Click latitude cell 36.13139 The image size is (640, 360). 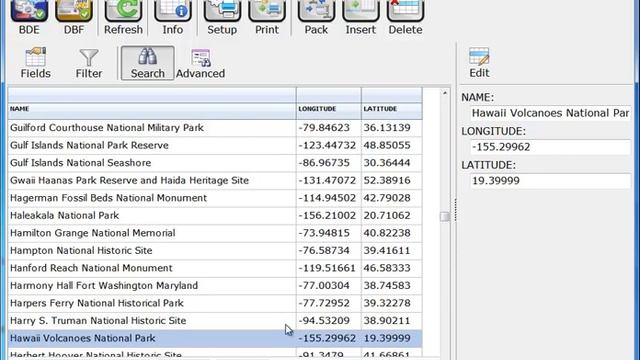[x=392, y=128]
